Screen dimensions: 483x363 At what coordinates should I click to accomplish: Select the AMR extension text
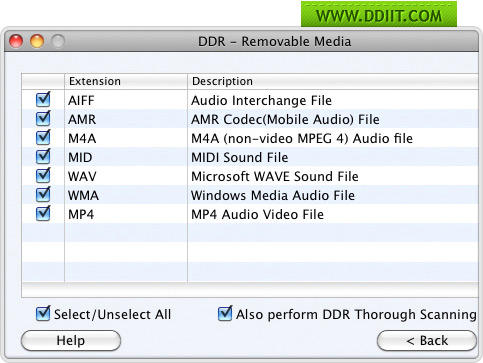coord(82,119)
